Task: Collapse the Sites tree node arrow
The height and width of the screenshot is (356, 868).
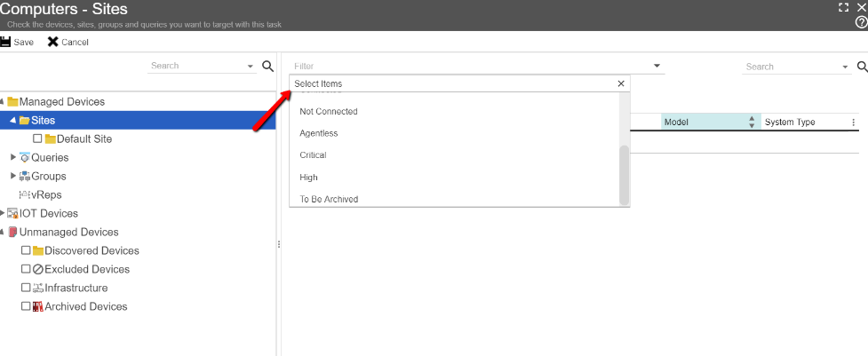Action: pos(13,121)
